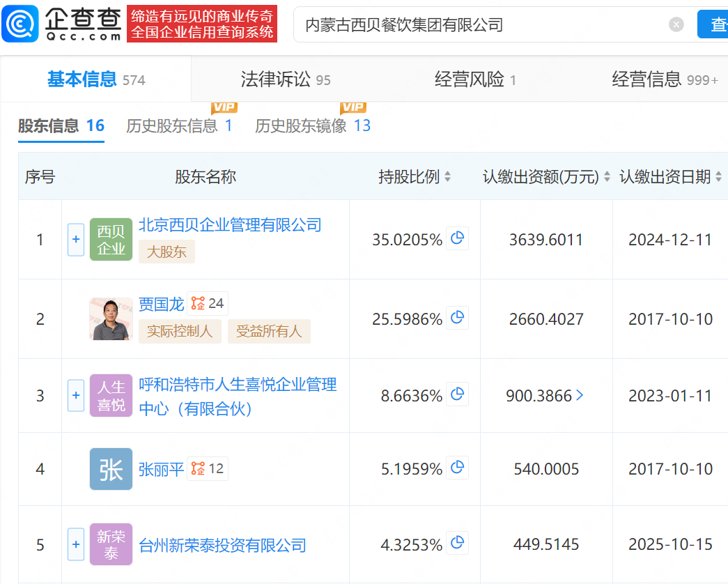
Task: Expand row for 北京西贝企业管理有限公司
Action: (76, 240)
